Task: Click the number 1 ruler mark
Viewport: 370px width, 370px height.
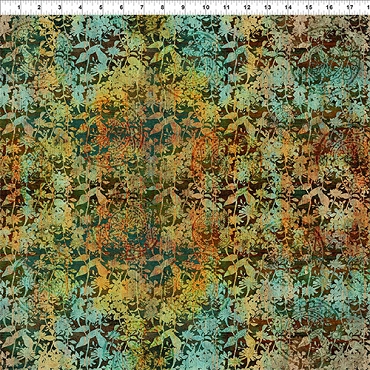Action: 19,7
